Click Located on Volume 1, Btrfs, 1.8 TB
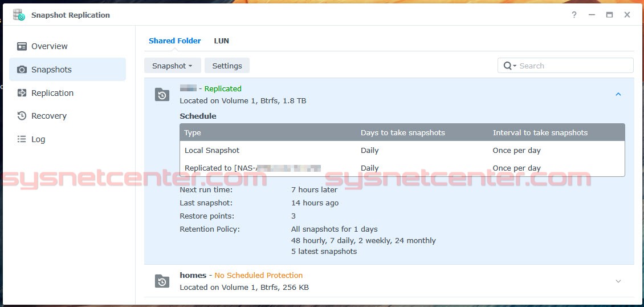 (243, 100)
